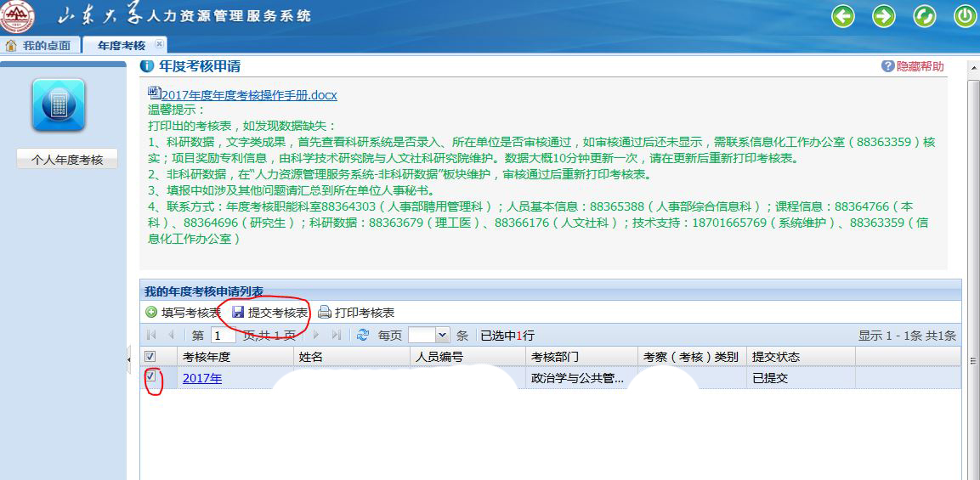Click the 个人年度考核 button
The height and width of the screenshot is (480, 980).
tap(67, 160)
